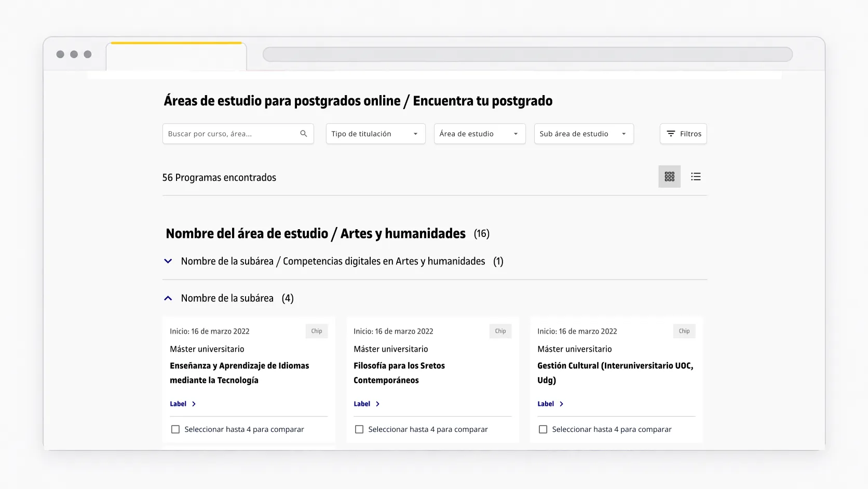Click the filter lines icon in Filtros
Image resolution: width=868 pixels, height=489 pixels.
pyautogui.click(x=671, y=134)
